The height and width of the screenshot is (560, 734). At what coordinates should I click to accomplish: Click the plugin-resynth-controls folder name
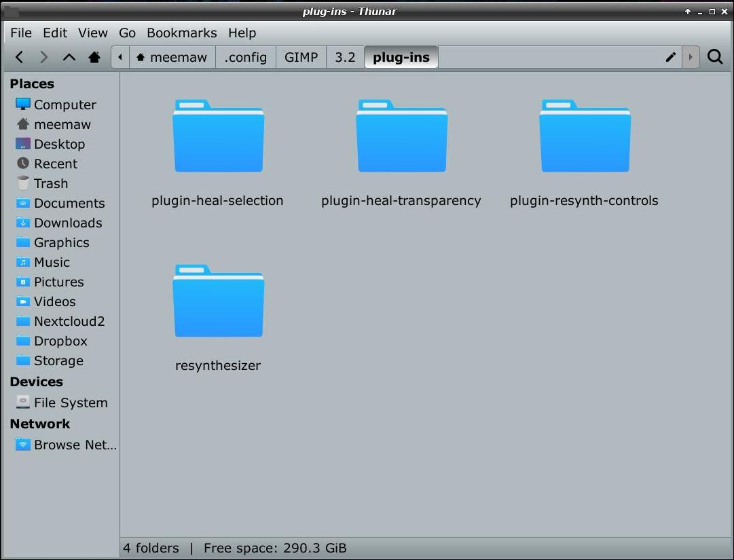pyautogui.click(x=584, y=201)
